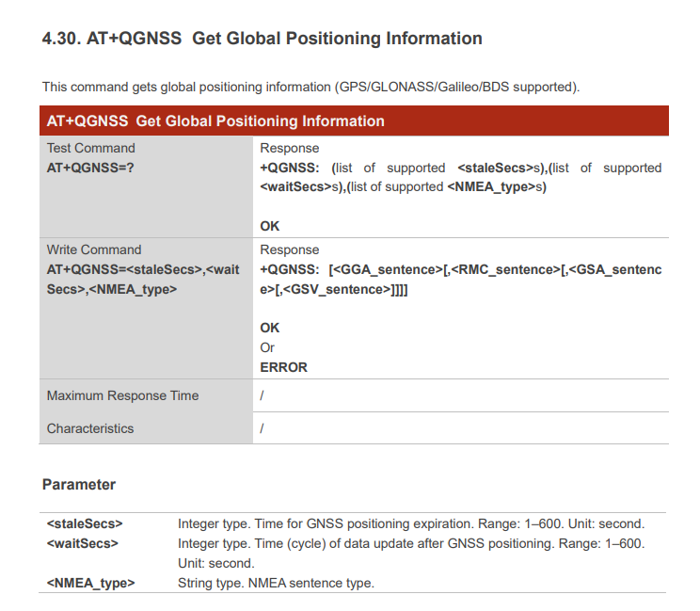Click the ERROR response text

(x=283, y=367)
